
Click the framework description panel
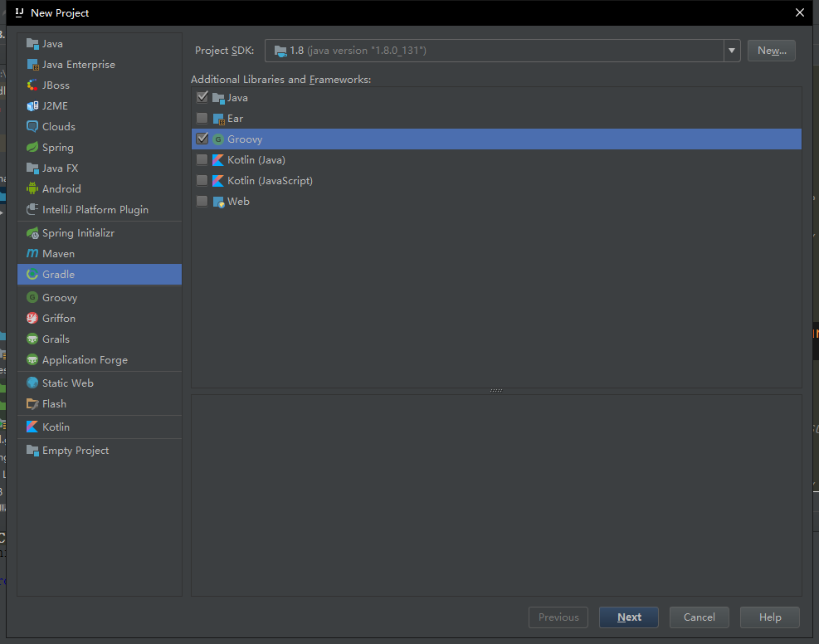(x=496, y=495)
